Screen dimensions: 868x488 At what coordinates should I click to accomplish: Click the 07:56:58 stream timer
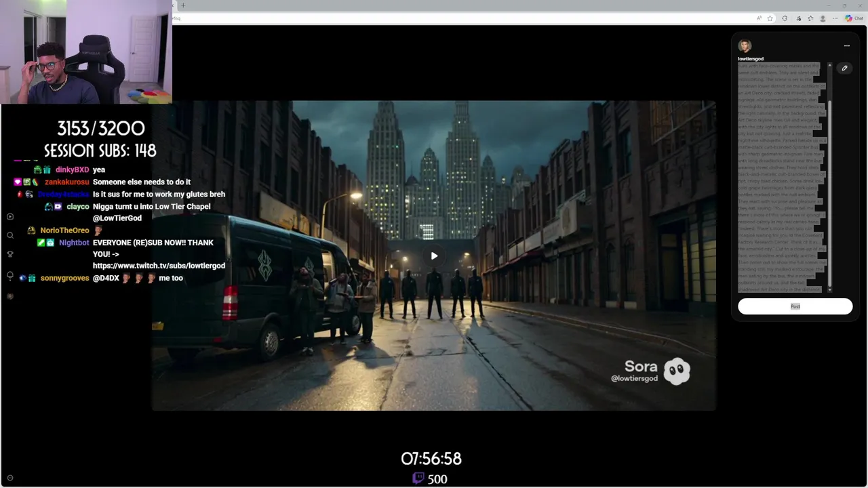431,459
